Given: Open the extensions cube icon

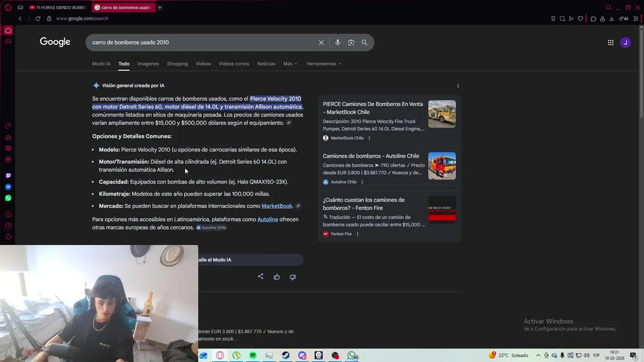Looking at the screenshot, I should pos(593,19).
